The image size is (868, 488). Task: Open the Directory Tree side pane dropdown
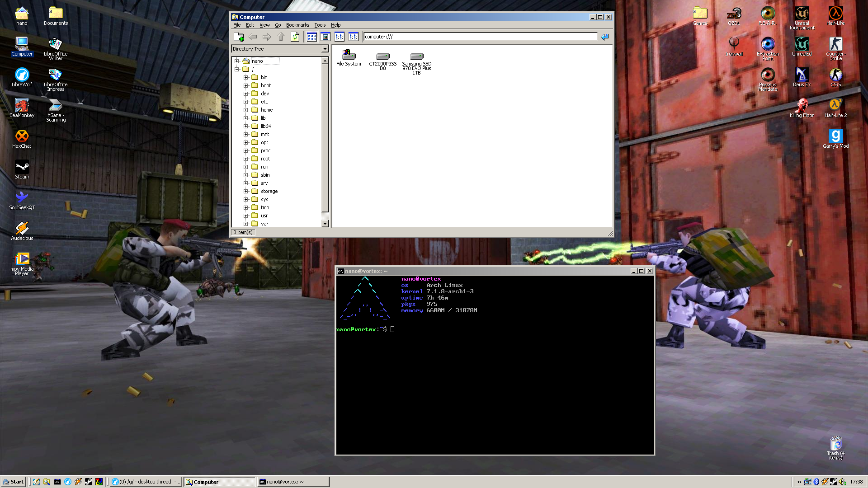pos(325,49)
